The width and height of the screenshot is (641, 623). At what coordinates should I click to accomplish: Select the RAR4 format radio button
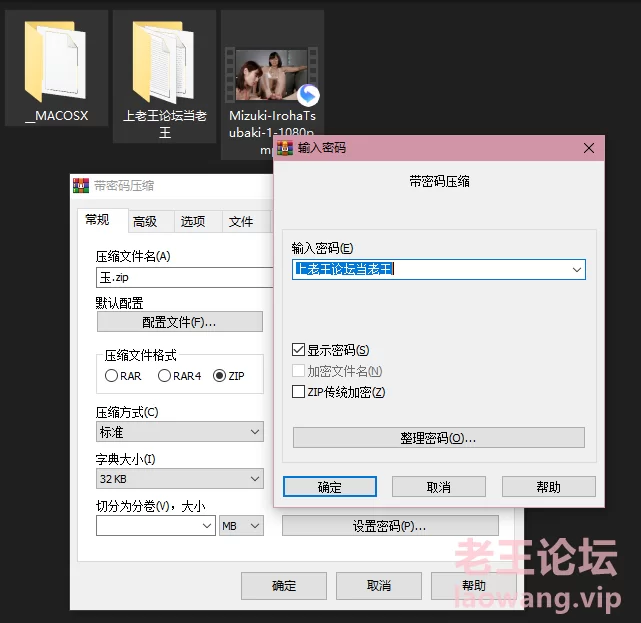[x=164, y=376]
